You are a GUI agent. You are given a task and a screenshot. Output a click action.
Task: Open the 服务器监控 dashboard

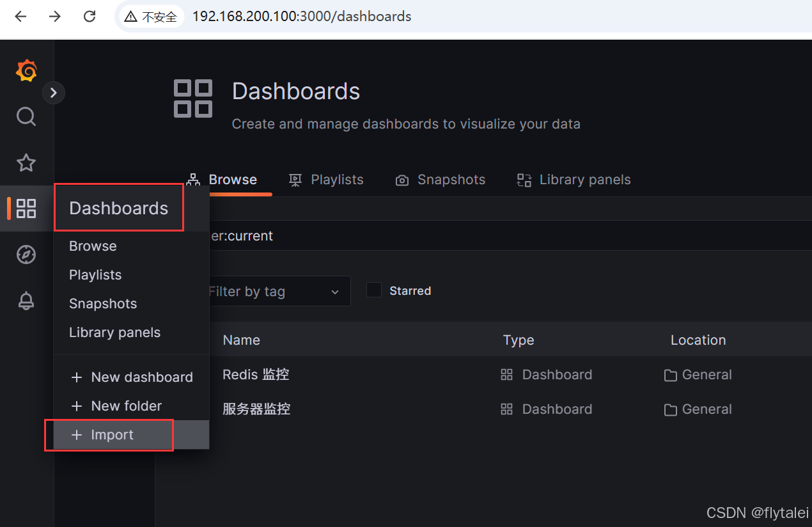[256, 409]
